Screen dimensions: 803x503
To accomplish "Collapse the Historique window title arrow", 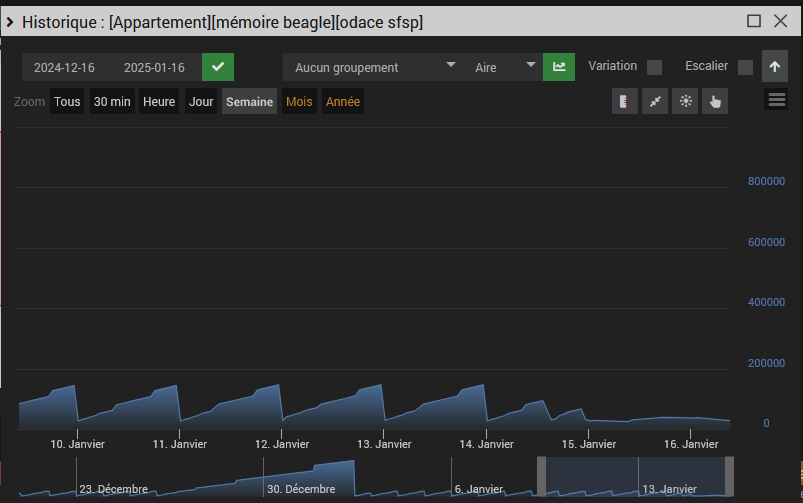I will (x=10, y=21).
